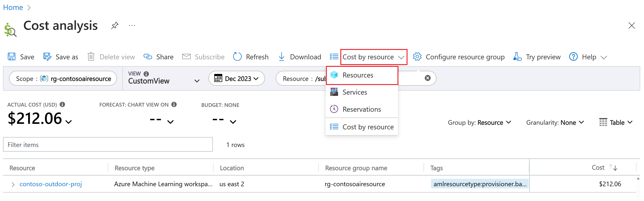Click the Delete view trash icon
Screen dimensions: 644x201
(x=91, y=57)
